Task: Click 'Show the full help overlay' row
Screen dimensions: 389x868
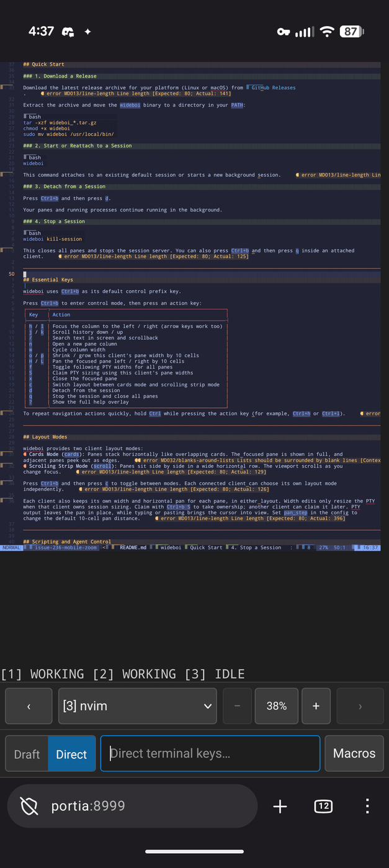Action: pyautogui.click(x=92, y=402)
